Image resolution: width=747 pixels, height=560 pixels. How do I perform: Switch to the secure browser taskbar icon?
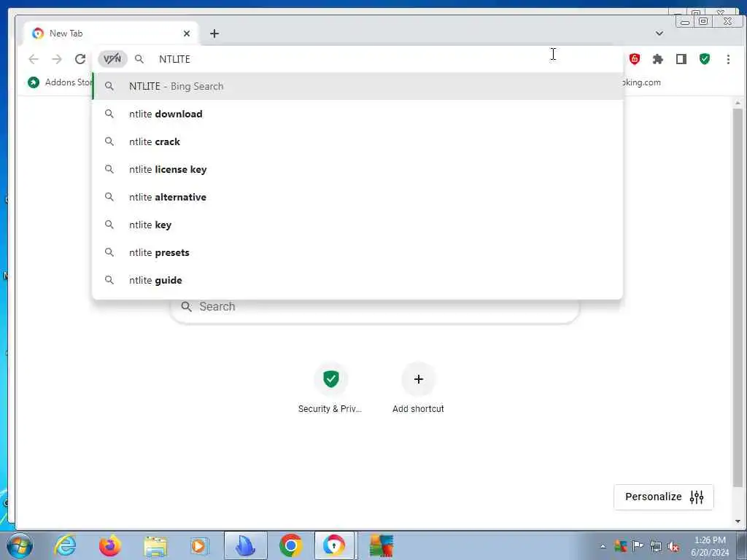coord(334,545)
